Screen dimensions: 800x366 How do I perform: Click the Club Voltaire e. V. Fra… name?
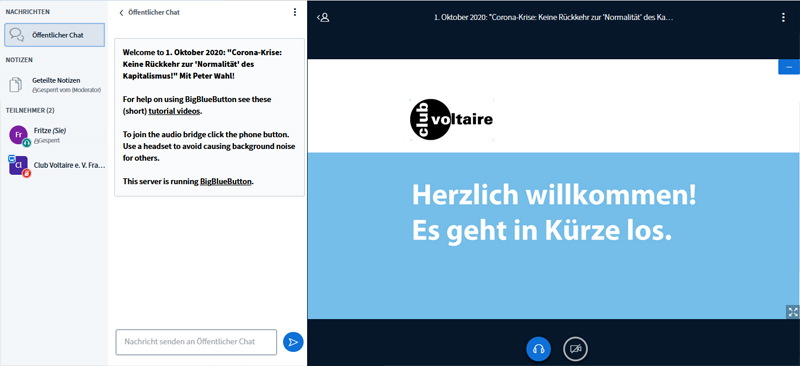point(69,165)
